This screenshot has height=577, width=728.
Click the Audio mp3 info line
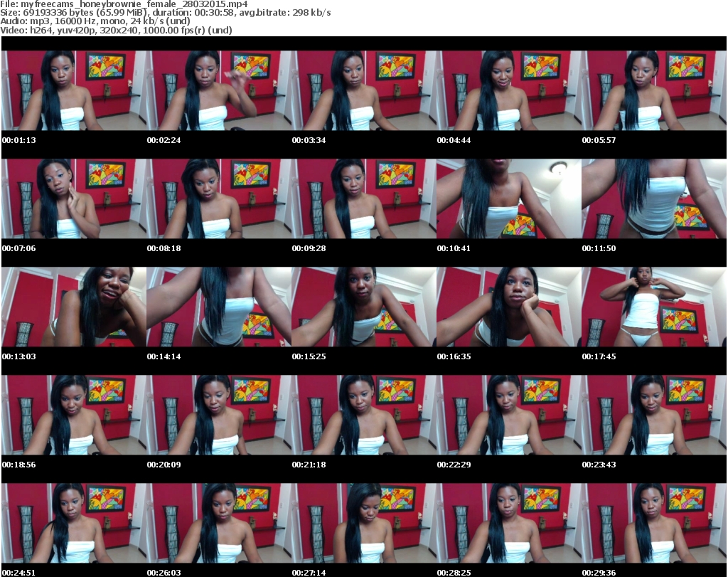tap(95, 21)
